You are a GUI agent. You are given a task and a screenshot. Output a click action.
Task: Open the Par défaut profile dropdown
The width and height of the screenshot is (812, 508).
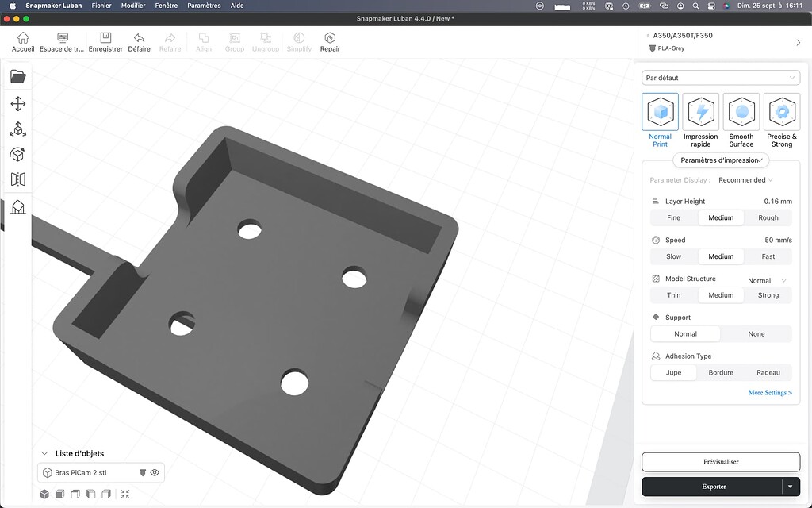[720, 77]
